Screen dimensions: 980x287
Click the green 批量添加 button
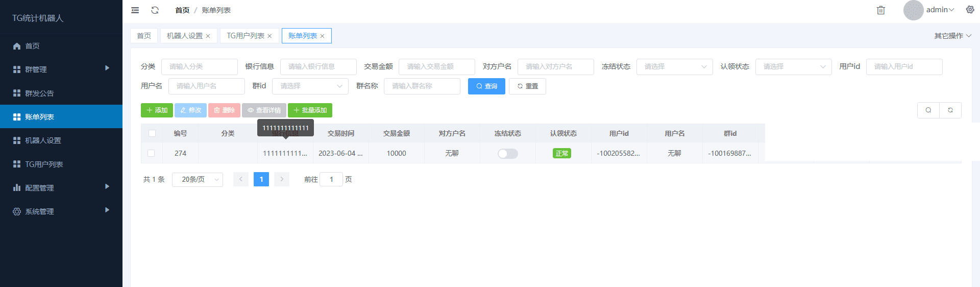310,110
